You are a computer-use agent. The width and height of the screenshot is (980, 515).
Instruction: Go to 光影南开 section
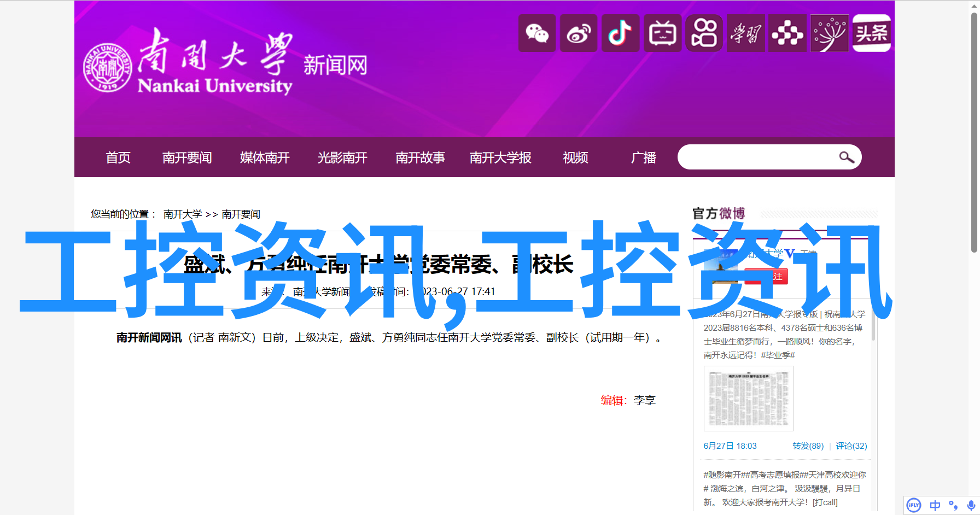coord(342,158)
